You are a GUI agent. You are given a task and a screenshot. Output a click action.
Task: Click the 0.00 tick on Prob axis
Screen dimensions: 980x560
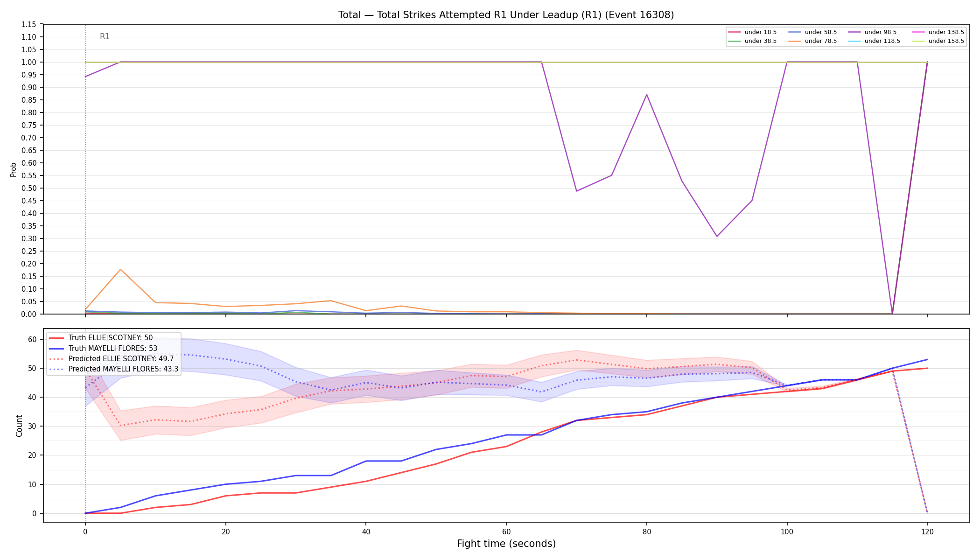click(29, 314)
